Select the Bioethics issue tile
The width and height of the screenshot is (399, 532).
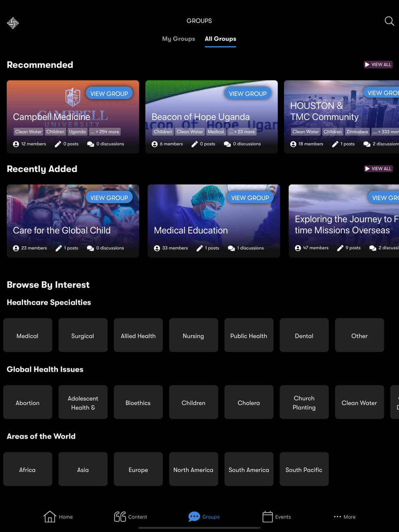coord(138,402)
